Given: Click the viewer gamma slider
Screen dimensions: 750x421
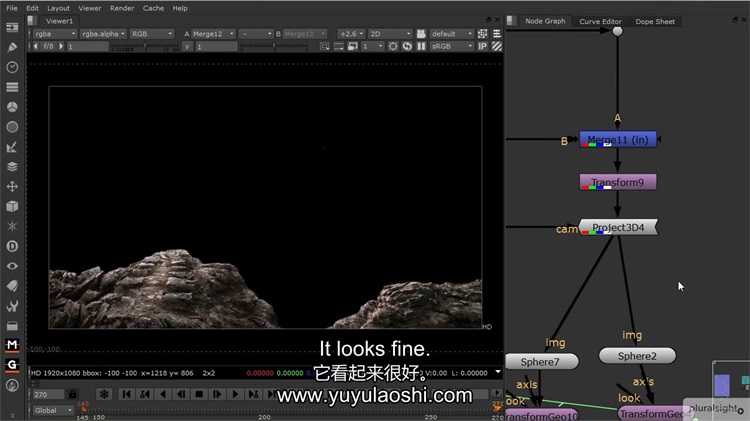Looking at the screenshot, I should [274, 47].
